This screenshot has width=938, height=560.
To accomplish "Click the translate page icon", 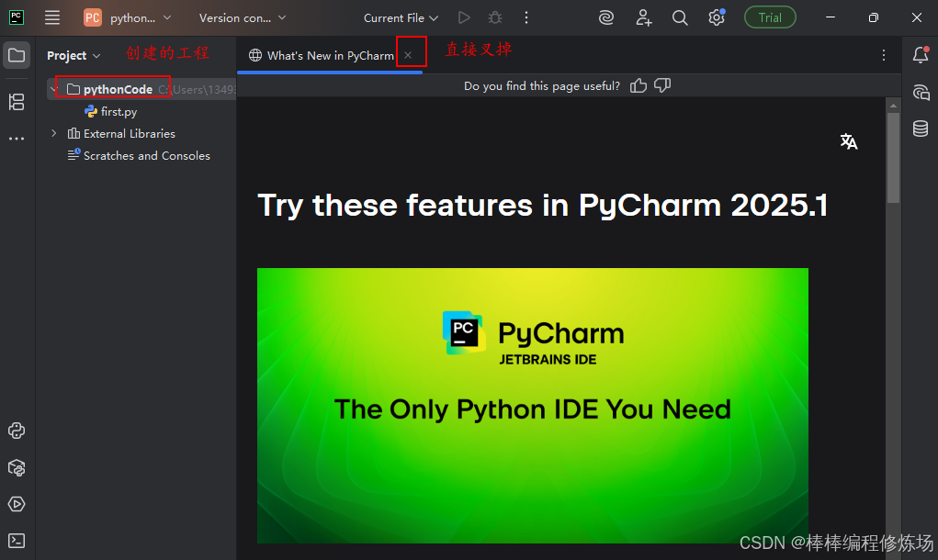I will [x=848, y=141].
